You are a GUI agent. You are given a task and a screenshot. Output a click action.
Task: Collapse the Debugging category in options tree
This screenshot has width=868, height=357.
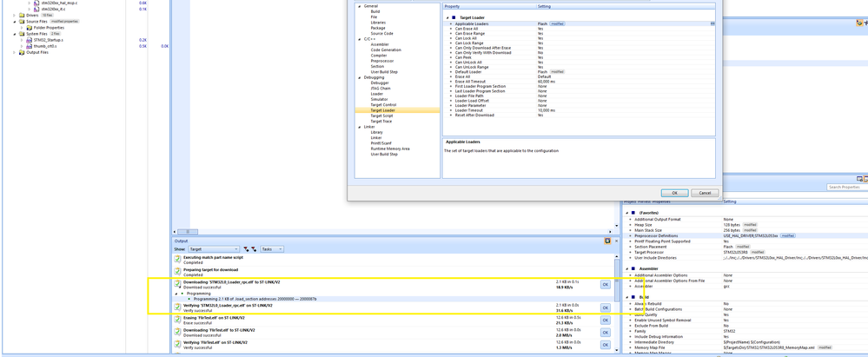[x=359, y=77]
